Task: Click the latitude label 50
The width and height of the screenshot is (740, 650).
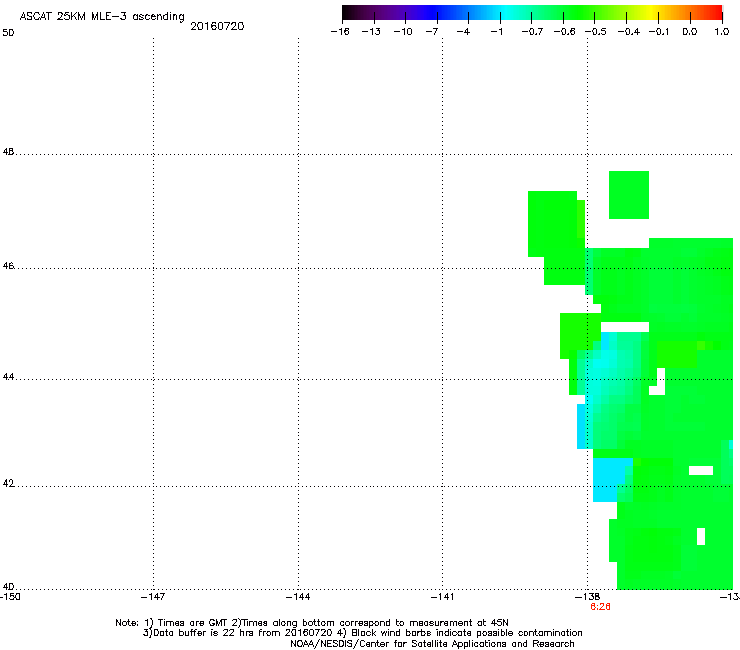Action: click(x=8, y=33)
